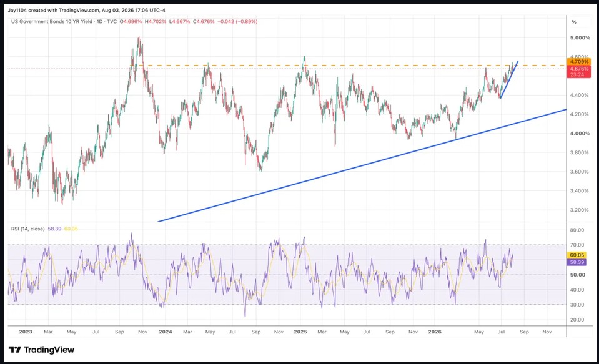The image size is (599, 364).
Task: Click the 20.00 RSI axis label
Action: (x=577, y=320)
